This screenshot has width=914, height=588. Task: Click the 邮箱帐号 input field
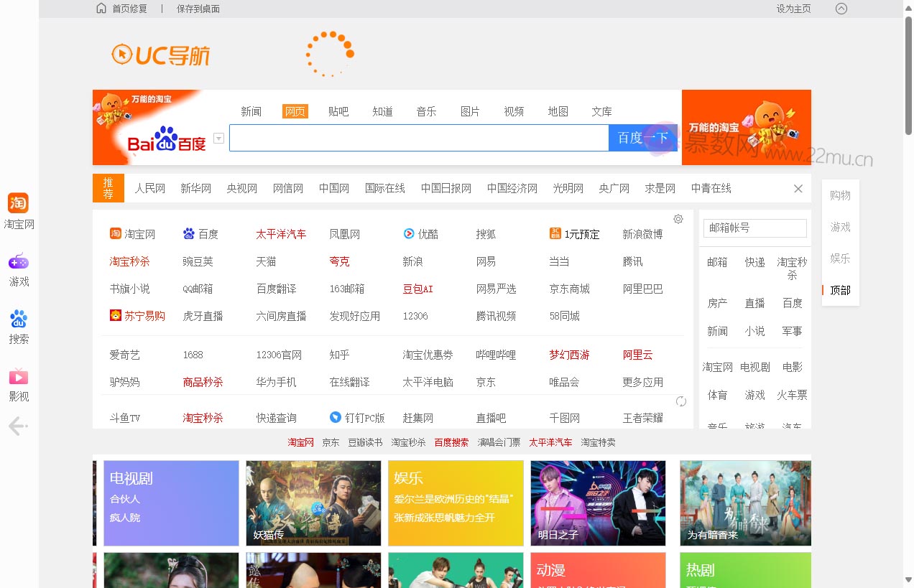click(x=754, y=228)
